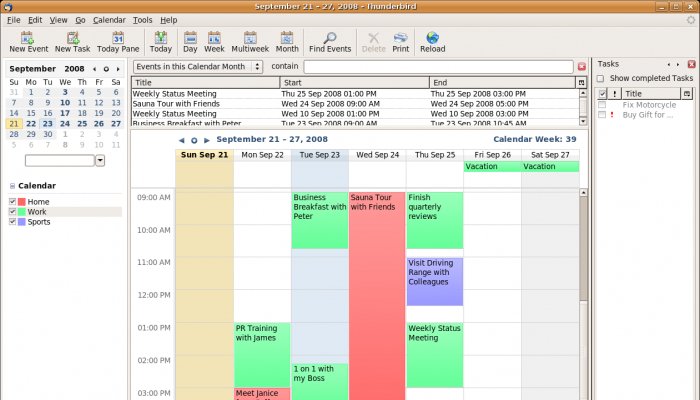Go to previous week in week view
The image size is (700, 400).
tap(181, 140)
